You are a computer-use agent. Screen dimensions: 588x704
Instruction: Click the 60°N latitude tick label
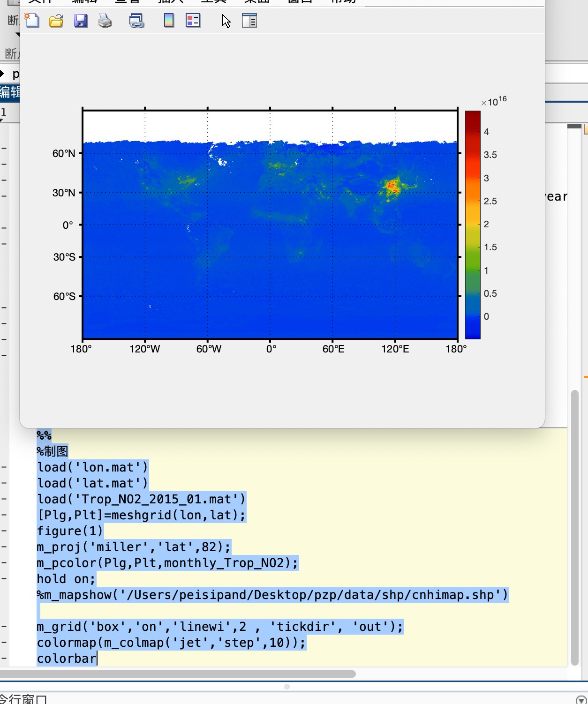coord(64,153)
